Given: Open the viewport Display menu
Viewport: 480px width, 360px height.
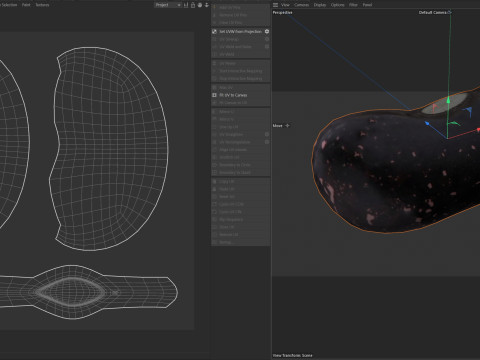Looking at the screenshot, I should (320, 5).
